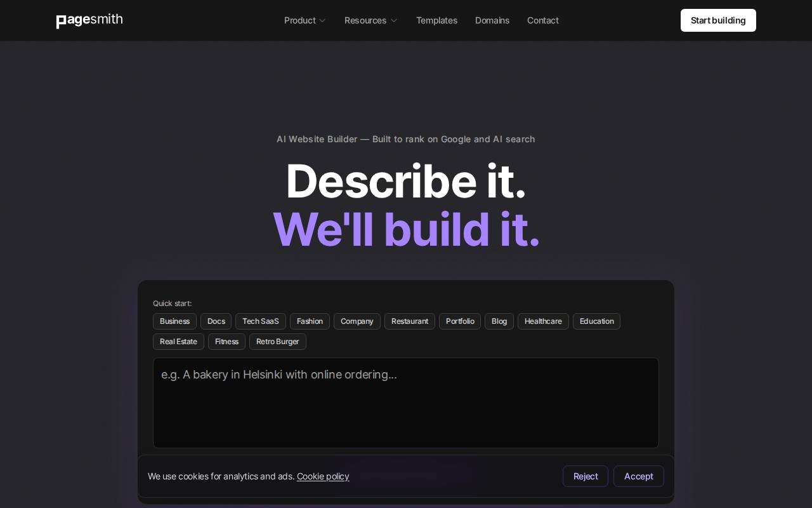Image resolution: width=812 pixels, height=508 pixels.
Task: Open the Contact nav link
Action: tap(543, 20)
